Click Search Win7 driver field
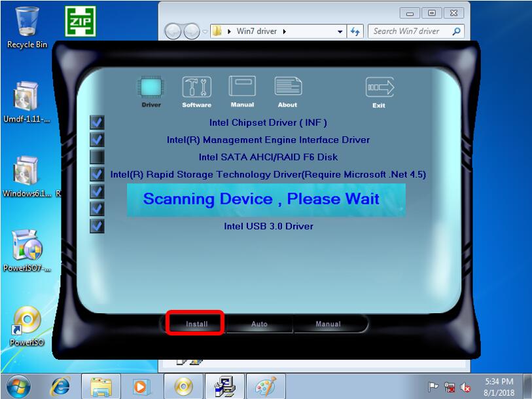Screen dimensions: 532x399 click(416, 31)
